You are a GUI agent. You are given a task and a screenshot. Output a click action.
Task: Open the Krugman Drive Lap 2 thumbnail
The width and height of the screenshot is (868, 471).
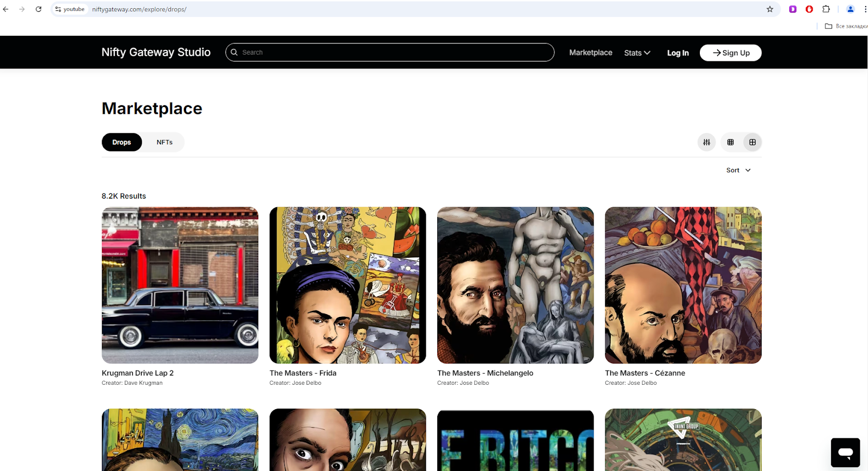tap(180, 285)
